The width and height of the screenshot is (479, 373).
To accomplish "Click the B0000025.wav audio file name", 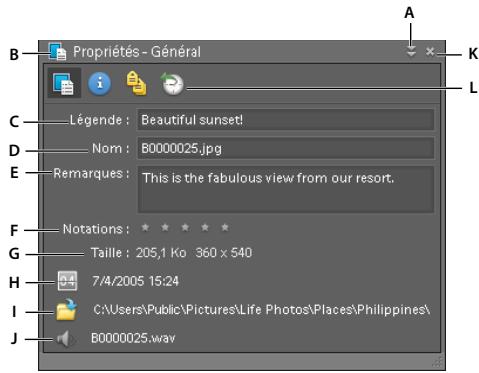I will tap(133, 338).
